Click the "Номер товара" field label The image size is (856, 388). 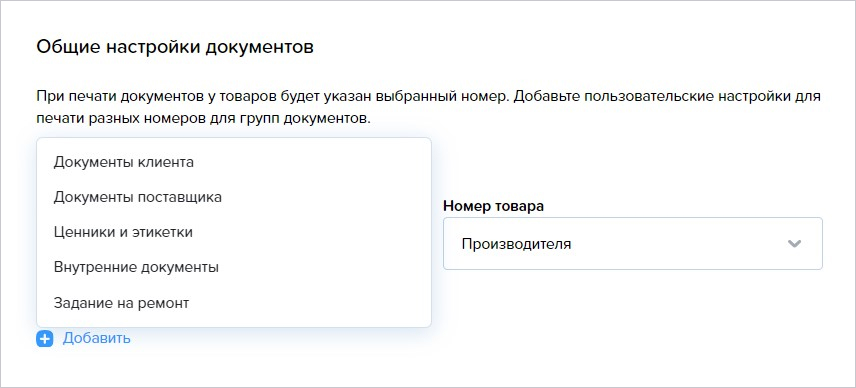[x=494, y=206]
